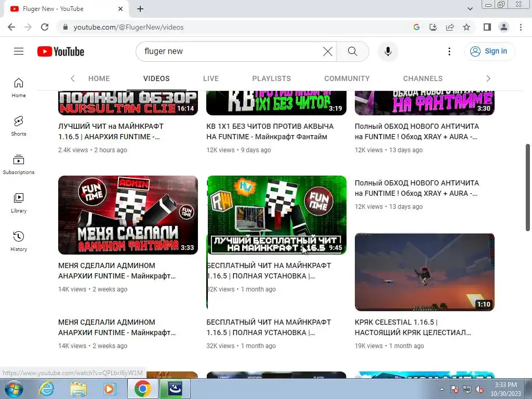Toggle Chrome side panel
532x399 pixels.
[x=487, y=27]
